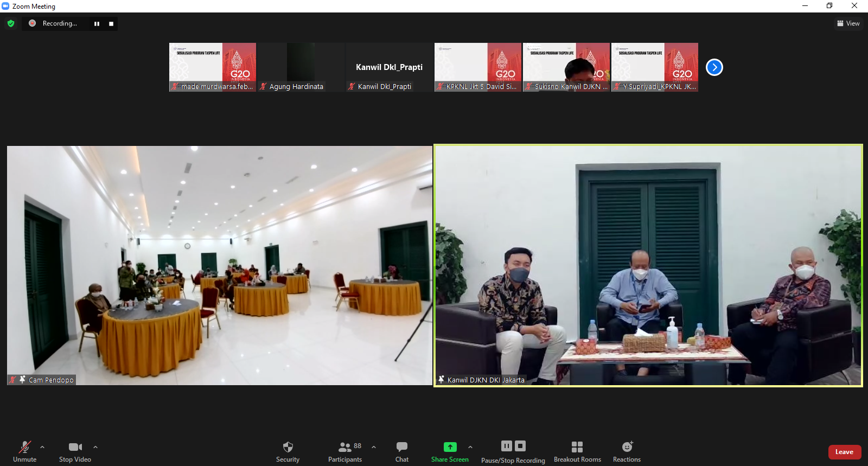Click the green encryption shield icon
The height and width of the screenshot is (466, 868).
coord(11,23)
